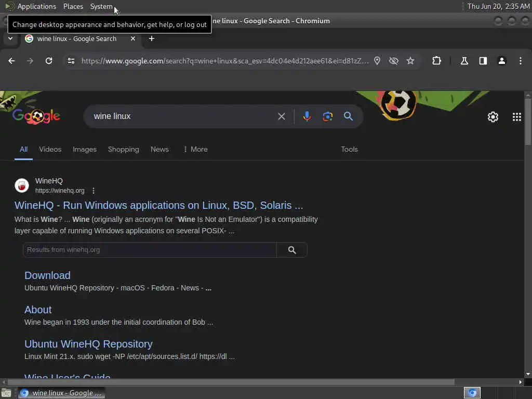Screen dimensions: 532x399
Task: Click the forward navigation arrow
Action: [x=30, y=61]
